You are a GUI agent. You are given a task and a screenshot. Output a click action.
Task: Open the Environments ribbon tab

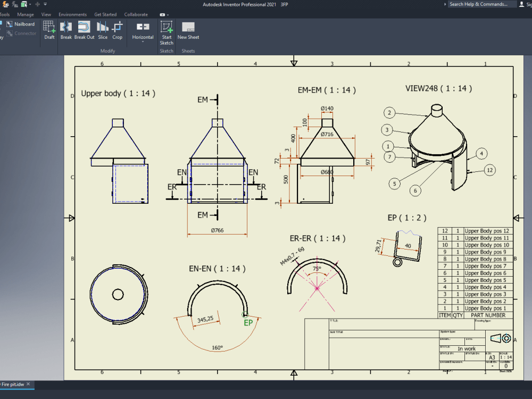click(x=72, y=14)
